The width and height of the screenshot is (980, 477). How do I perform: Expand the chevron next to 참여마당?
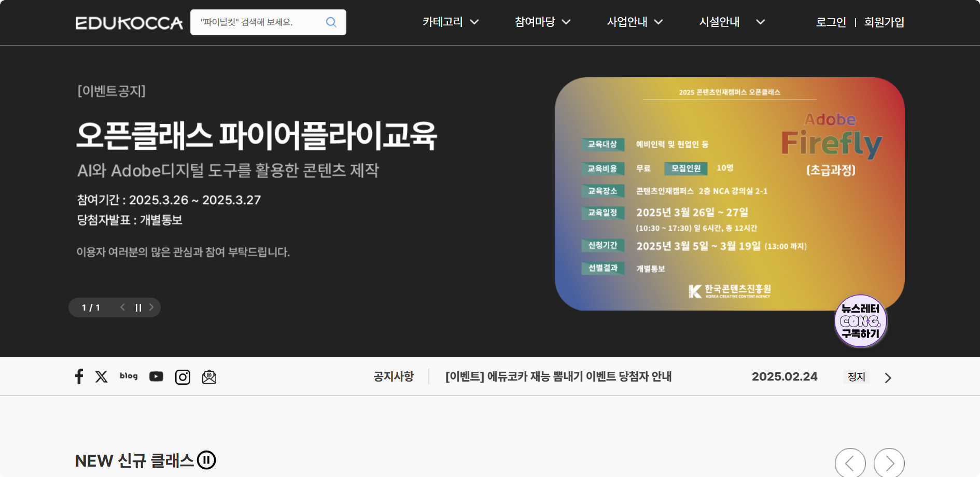tap(566, 22)
